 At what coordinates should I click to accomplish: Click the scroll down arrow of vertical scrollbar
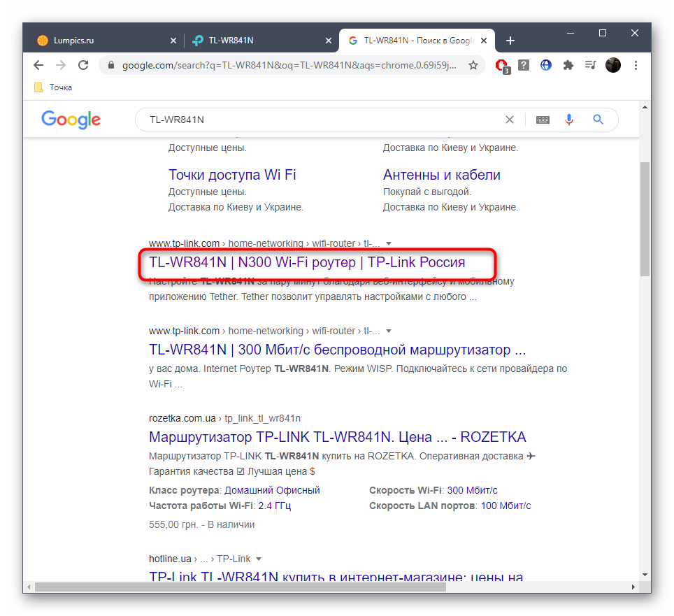click(x=645, y=575)
